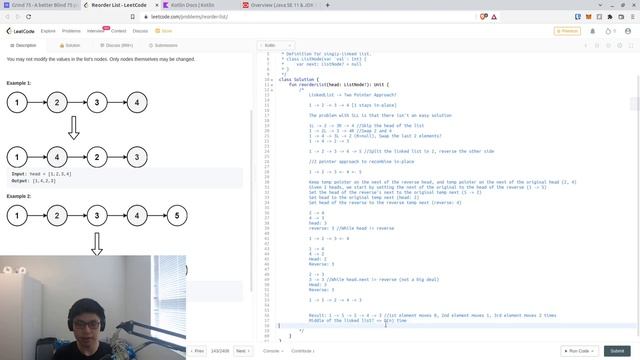Open the Brave shields icon
Viewport: 640px width, 360px height.
[484, 17]
